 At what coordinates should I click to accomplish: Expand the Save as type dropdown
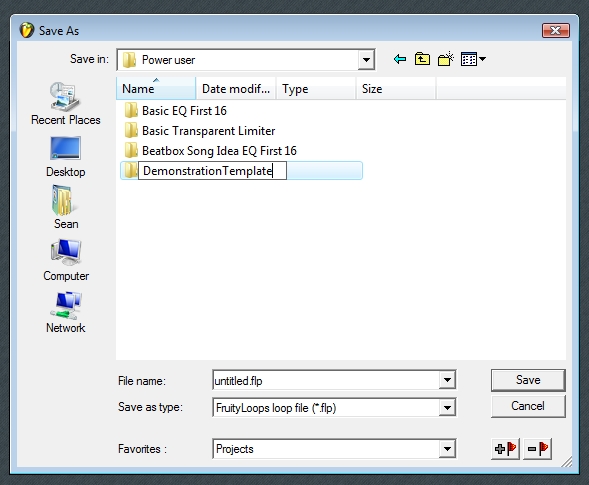[x=447, y=408]
